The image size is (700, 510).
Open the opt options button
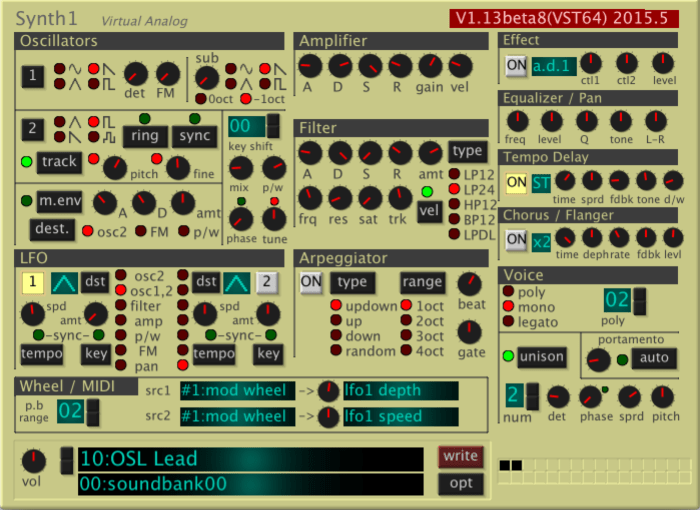pos(461,484)
